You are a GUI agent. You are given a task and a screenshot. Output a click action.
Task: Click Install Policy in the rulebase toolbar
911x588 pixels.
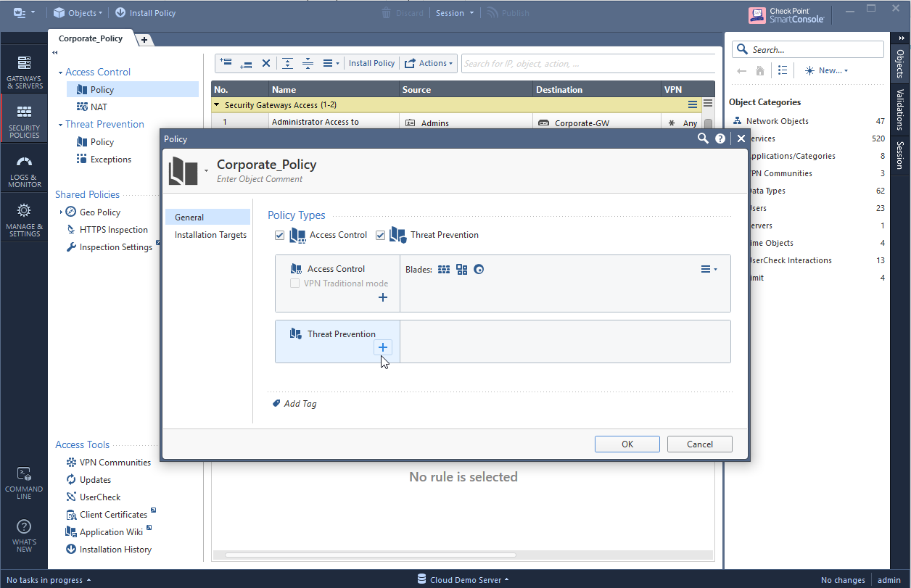pyautogui.click(x=371, y=63)
